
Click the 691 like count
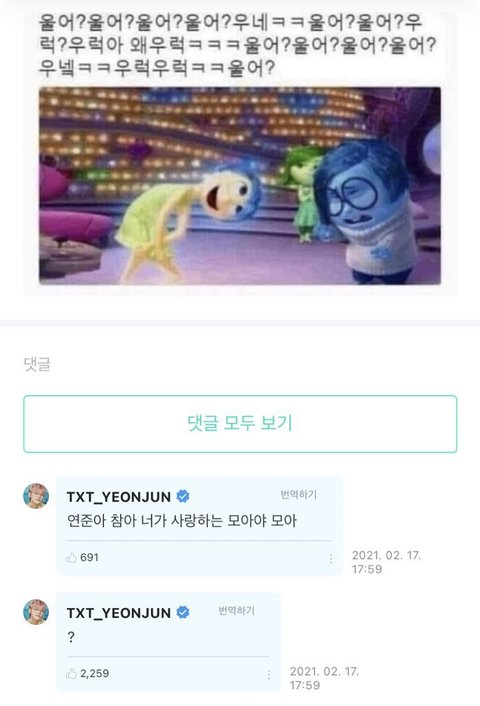89,557
